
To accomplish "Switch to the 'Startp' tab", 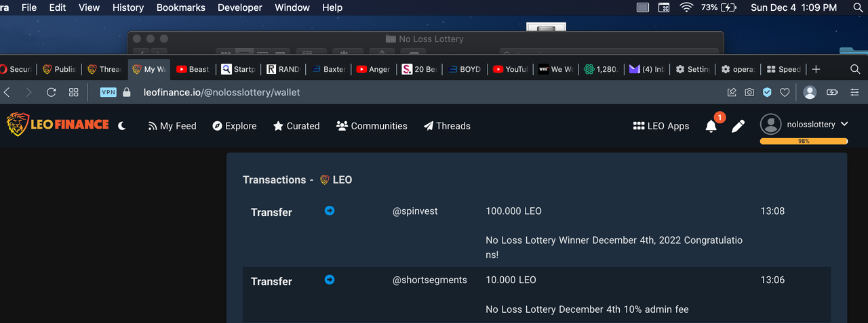I will (238, 69).
